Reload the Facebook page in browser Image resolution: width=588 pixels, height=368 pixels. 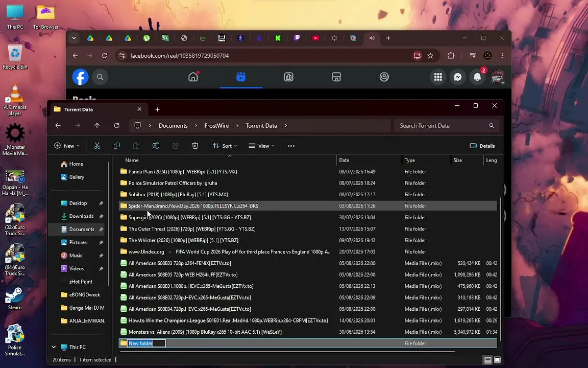105,56
